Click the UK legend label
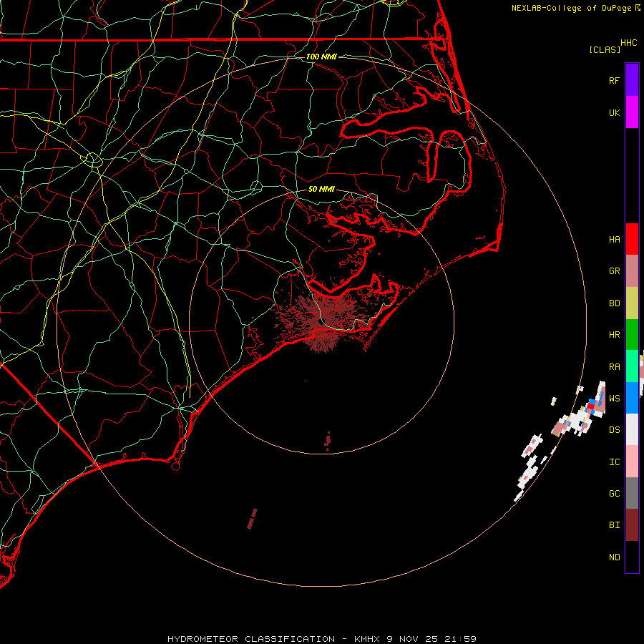The image size is (644, 644). (614, 112)
